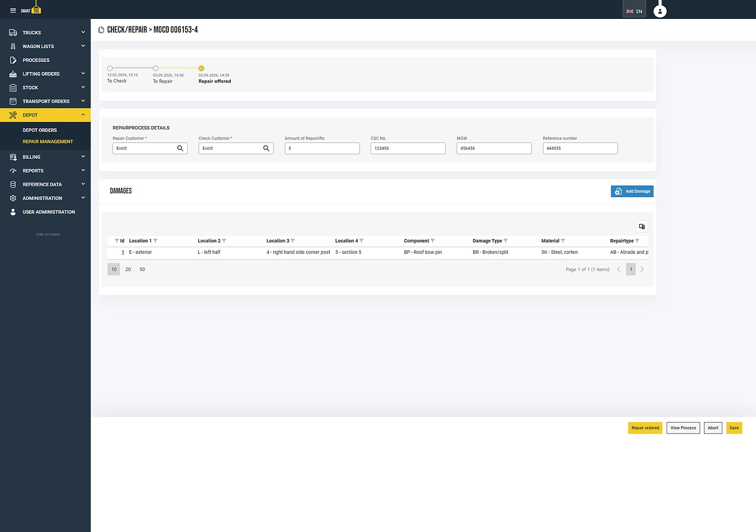Expand the Trucks menu chevron
Viewport: 756px width, 532px height.
[x=83, y=32]
